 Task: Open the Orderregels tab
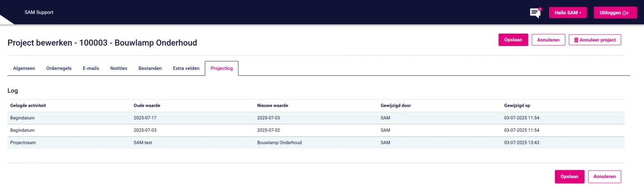(59, 68)
